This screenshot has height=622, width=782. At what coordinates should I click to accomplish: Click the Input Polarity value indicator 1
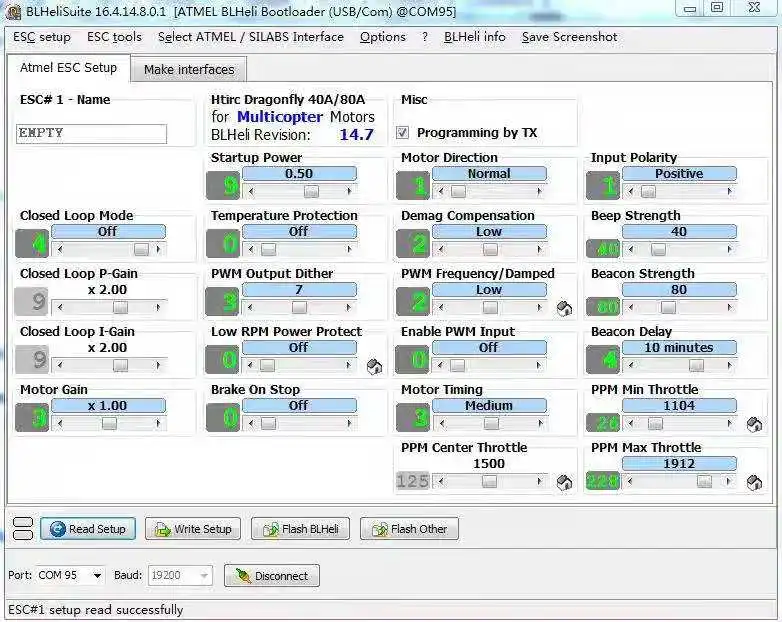[603, 186]
